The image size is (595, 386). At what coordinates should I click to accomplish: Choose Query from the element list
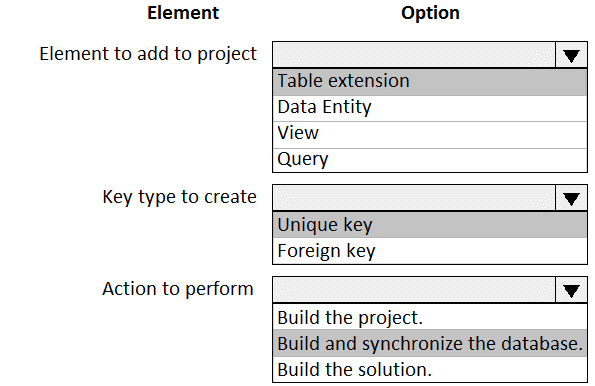click(x=430, y=160)
